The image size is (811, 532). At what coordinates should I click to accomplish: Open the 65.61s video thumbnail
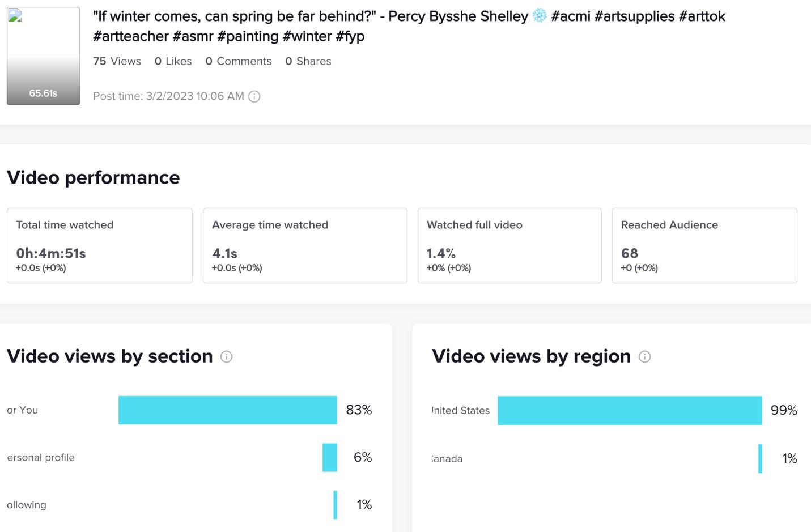tap(43, 56)
